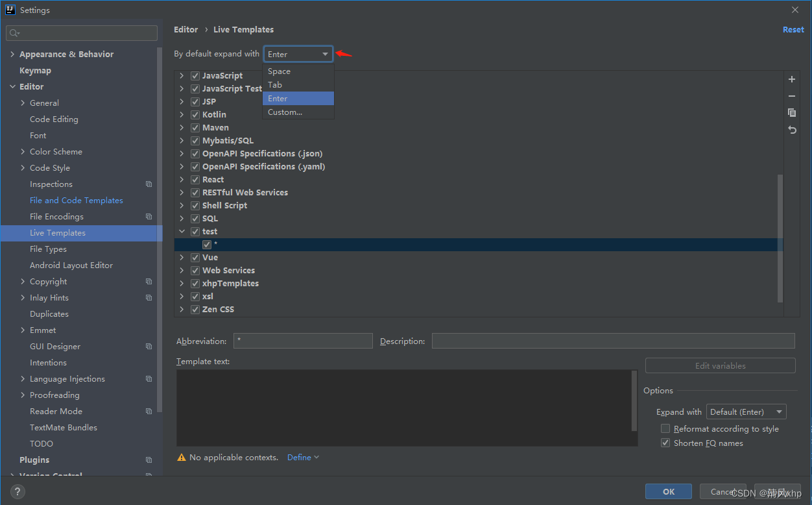Image resolution: width=812 pixels, height=505 pixels.
Task: Open the Expand with Default (Enter) dropdown
Action: click(x=746, y=412)
